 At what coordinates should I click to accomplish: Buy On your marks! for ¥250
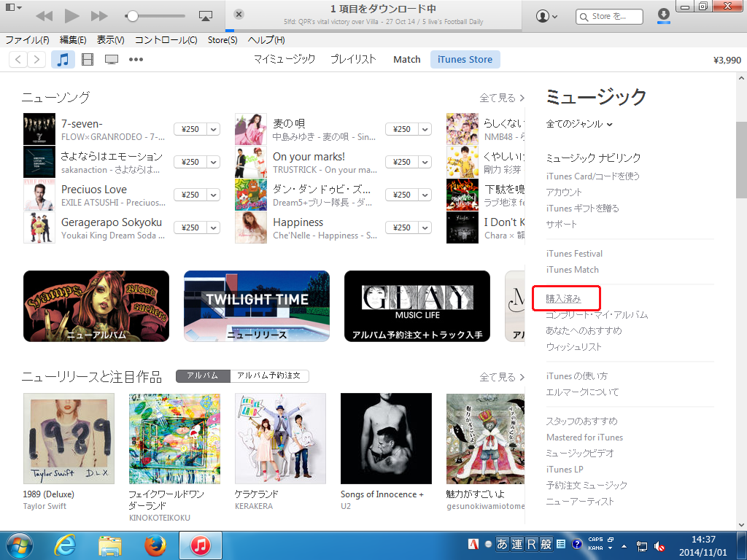[x=402, y=162]
